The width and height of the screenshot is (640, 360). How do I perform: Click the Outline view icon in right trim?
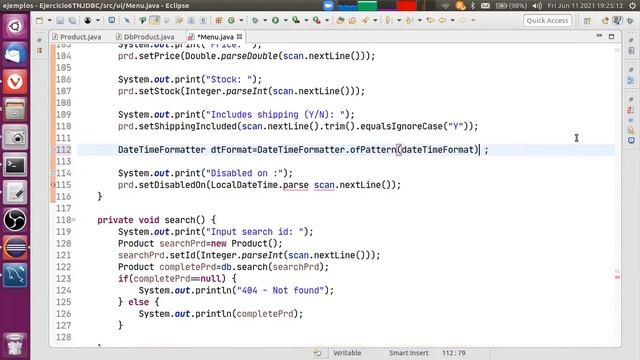click(x=631, y=80)
